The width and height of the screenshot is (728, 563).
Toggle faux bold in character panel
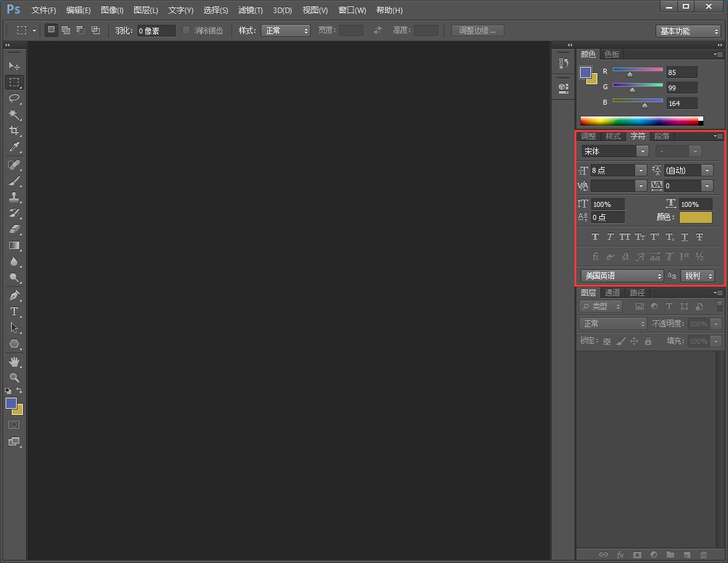pos(595,237)
